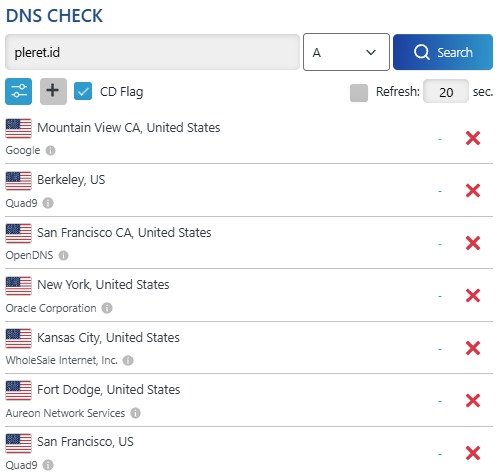
Task: Click the Search button
Action: [x=443, y=52]
